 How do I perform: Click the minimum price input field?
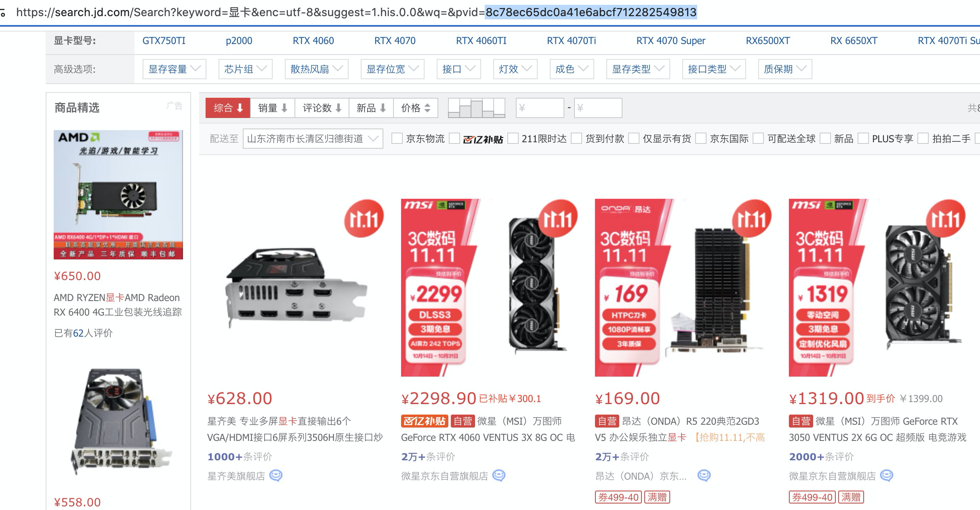[540, 108]
